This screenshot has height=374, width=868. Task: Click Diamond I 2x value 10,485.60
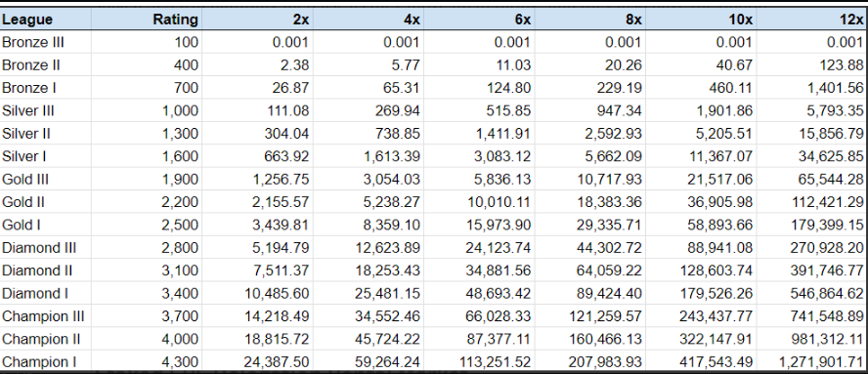pos(257,293)
